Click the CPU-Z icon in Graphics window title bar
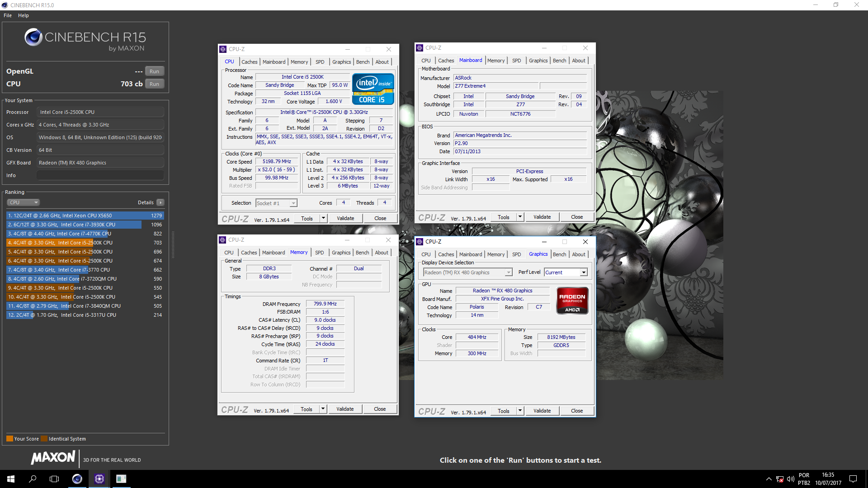This screenshot has height=488, width=868. click(420, 242)
